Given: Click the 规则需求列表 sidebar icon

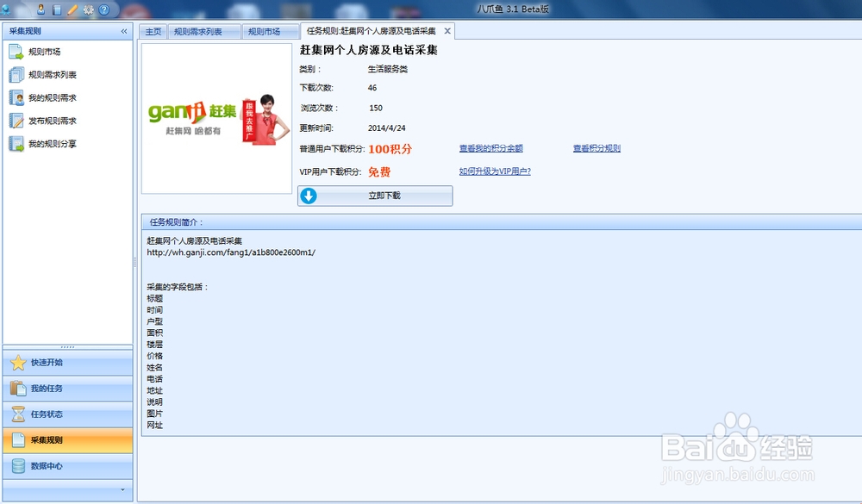Looking at the screenshot, I should click(16, 75).
